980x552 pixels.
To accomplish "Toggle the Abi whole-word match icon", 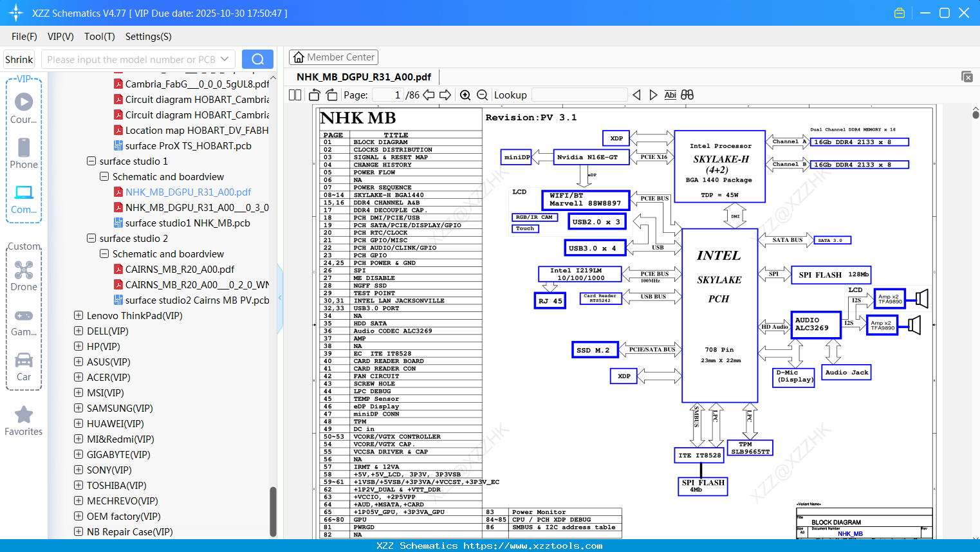I will tap(670, 95).
